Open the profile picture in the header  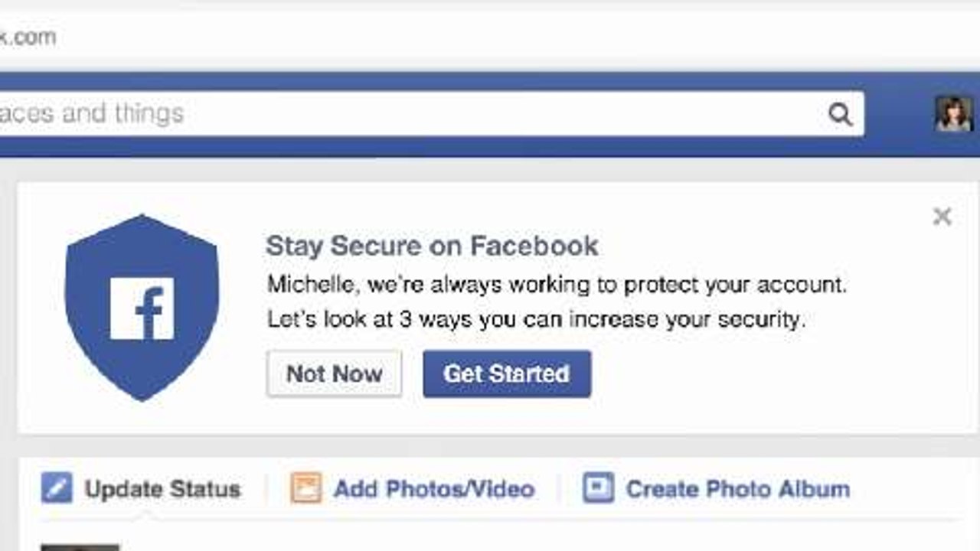click(953, 114)
